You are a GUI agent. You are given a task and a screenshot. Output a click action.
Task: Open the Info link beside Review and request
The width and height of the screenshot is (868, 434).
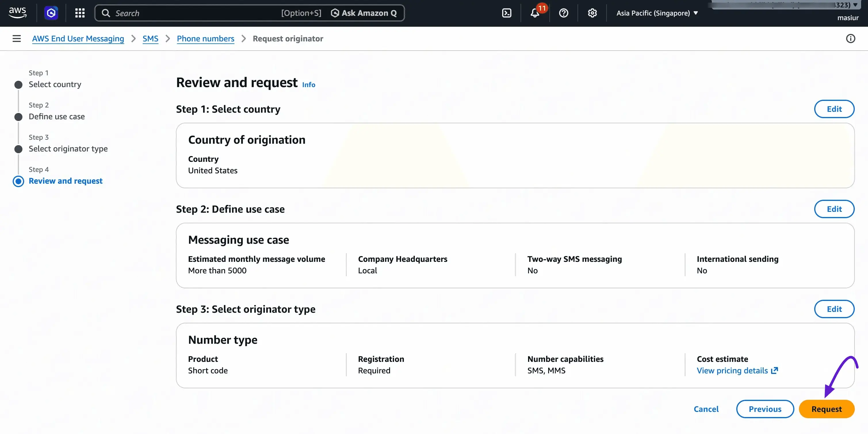309,85
